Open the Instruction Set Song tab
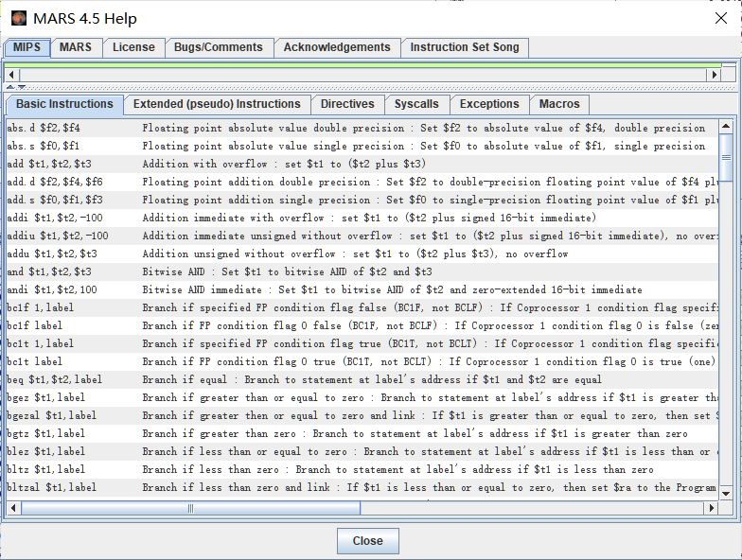This screenshot has width=742, height=560. click(x=465, y=47)
